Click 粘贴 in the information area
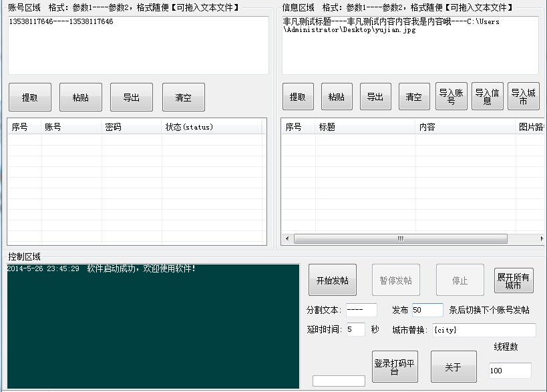This screenshot has width=547, height=392. click(x=337, y=97)
